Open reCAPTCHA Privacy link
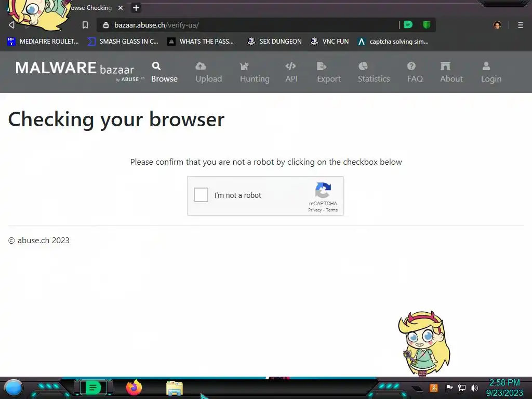Image resolution: width=532 pixels, height=399 pixels. [315, 210]
